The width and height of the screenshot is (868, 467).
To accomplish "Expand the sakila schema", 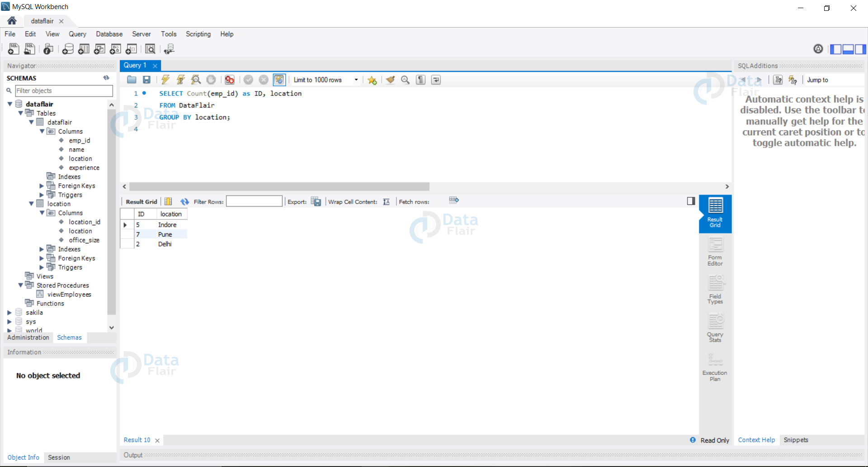I will [9, 312].
